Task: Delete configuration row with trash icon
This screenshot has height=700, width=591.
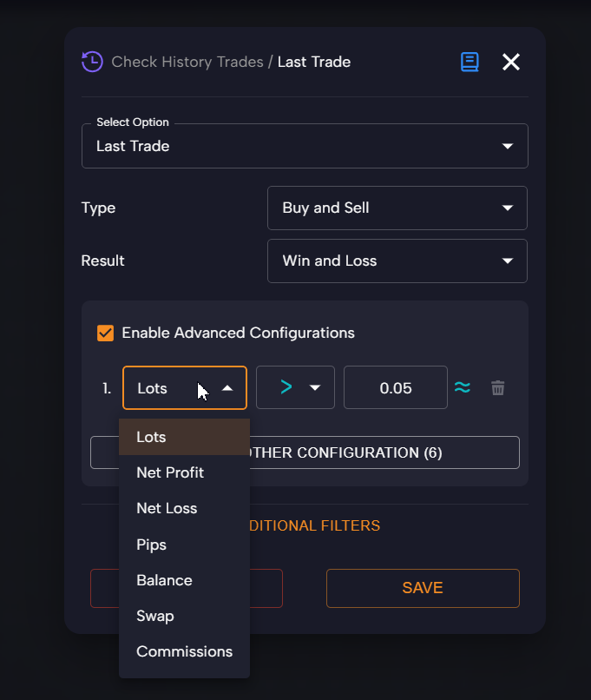Action: tap(498, 388)
